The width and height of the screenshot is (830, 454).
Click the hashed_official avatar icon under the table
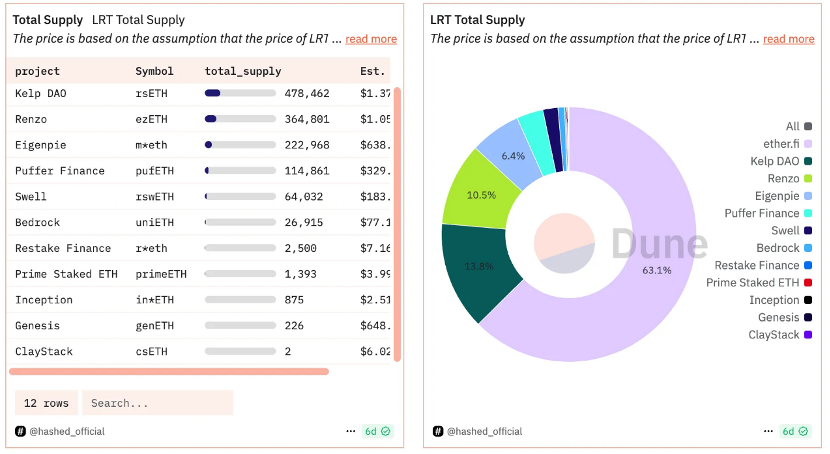pyautogui.click(x=20, y=431)
